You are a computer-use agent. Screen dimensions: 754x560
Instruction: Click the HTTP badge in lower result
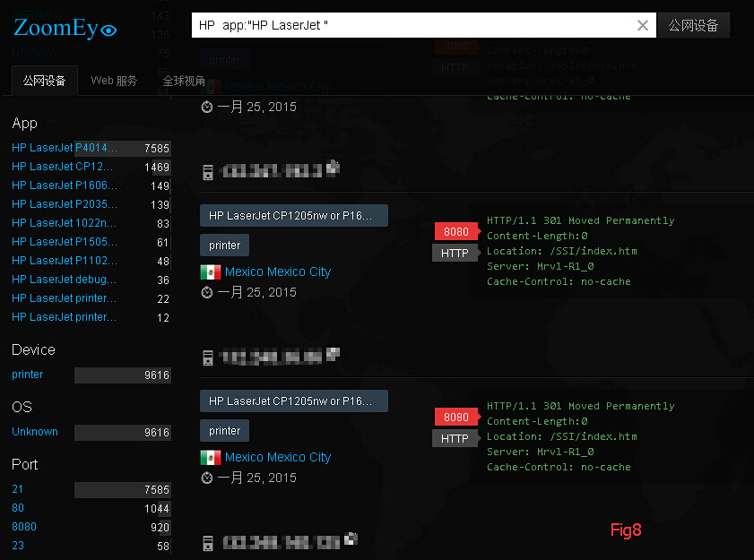click(455, 438)
